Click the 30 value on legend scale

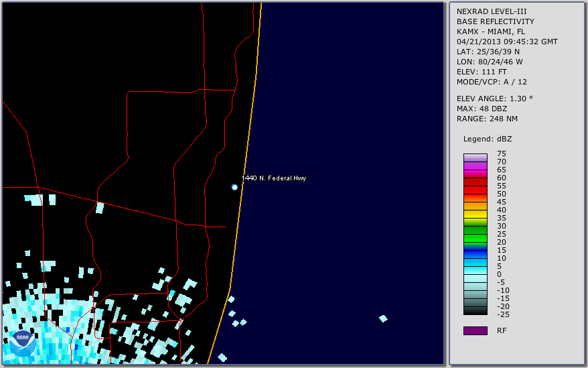click(502, 226)
